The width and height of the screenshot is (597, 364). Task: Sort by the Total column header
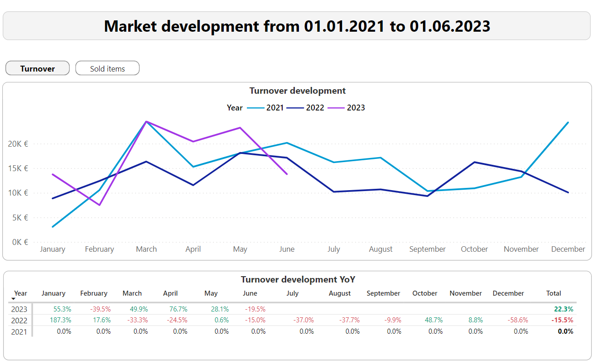coord(554,293)
